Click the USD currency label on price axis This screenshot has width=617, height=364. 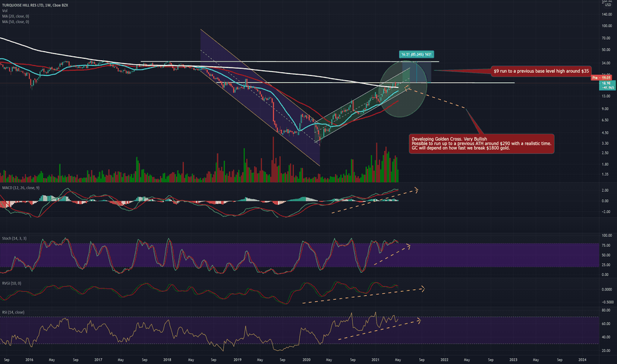pyautogui.click(x=608, y=5)
